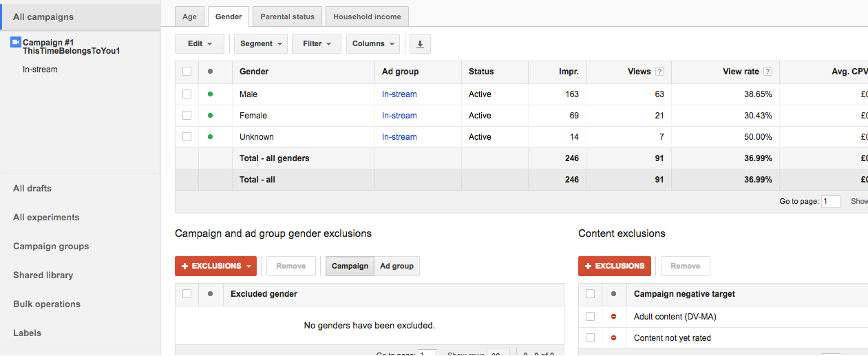Click the Go to page input field
The image size is (868, 356).
pos(831,202)
